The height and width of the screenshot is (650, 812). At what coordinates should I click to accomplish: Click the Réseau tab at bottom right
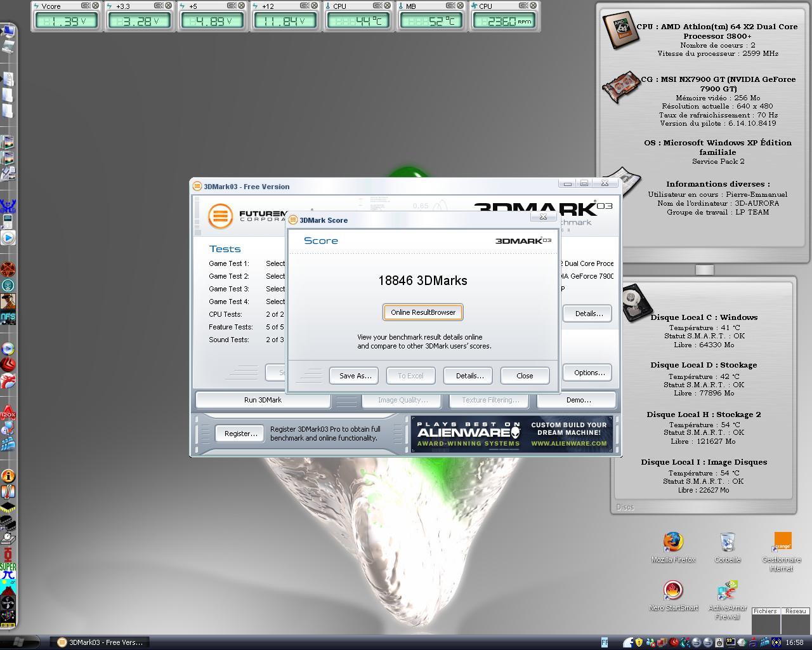pyautogui.click(x=796, y=611)
